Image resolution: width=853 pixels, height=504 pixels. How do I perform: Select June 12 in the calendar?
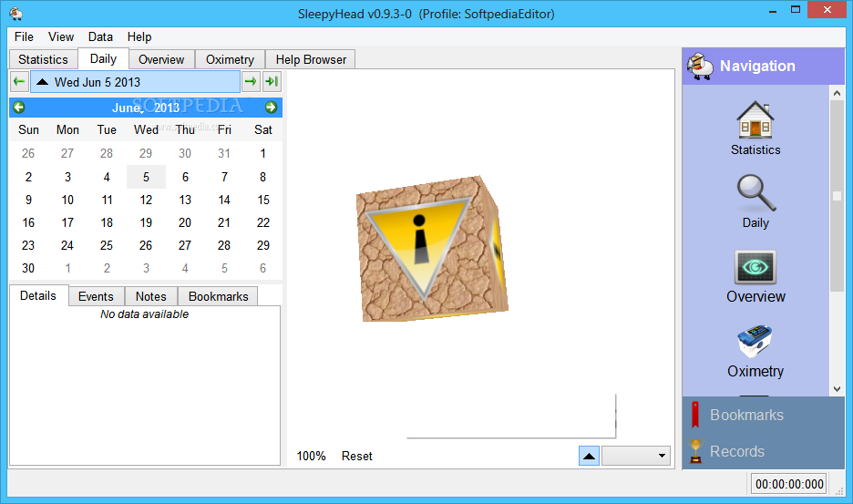coord(146,200)
